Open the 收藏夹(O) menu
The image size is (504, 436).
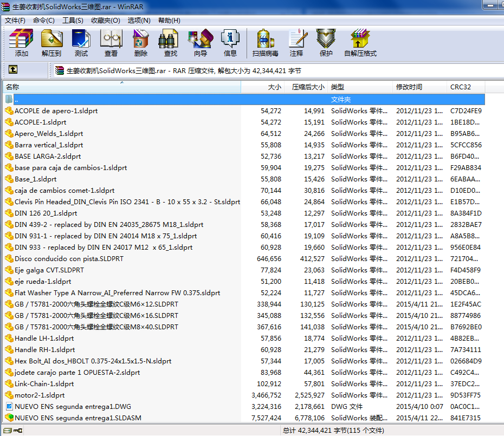point(106,20)
